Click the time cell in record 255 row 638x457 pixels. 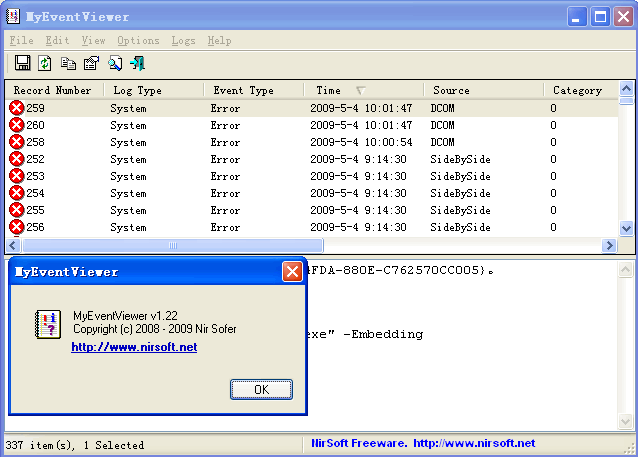pos(358,210)
